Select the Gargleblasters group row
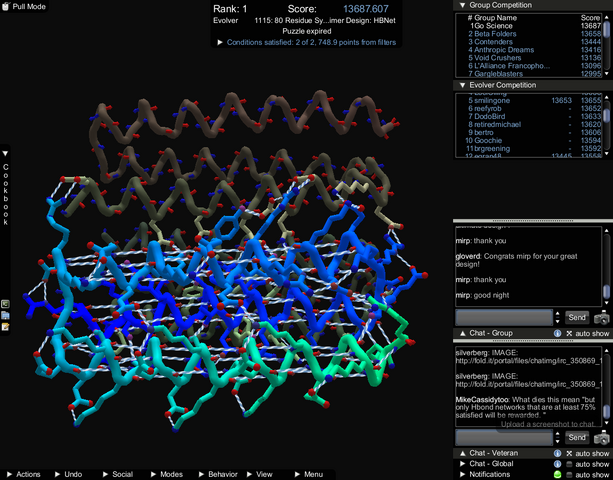Image resolution: width=613 pixels, height=480 pixels. point(529,73)
